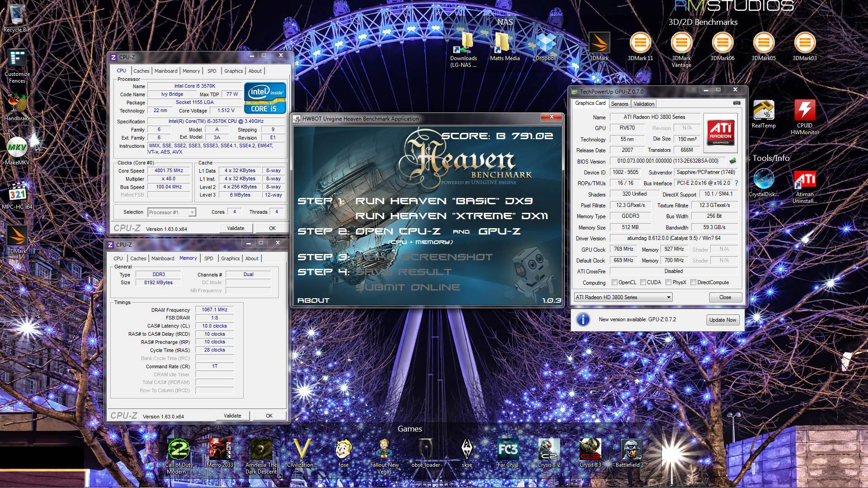Viewport: 868px width, 488px height.
Task: Launch 3DMark03 benchmark icon
Action: click(805, 47)
